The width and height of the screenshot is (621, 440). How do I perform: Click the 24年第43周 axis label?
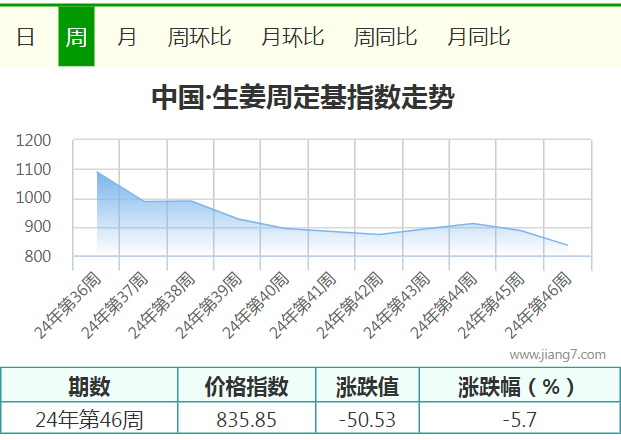coord(397,306)
